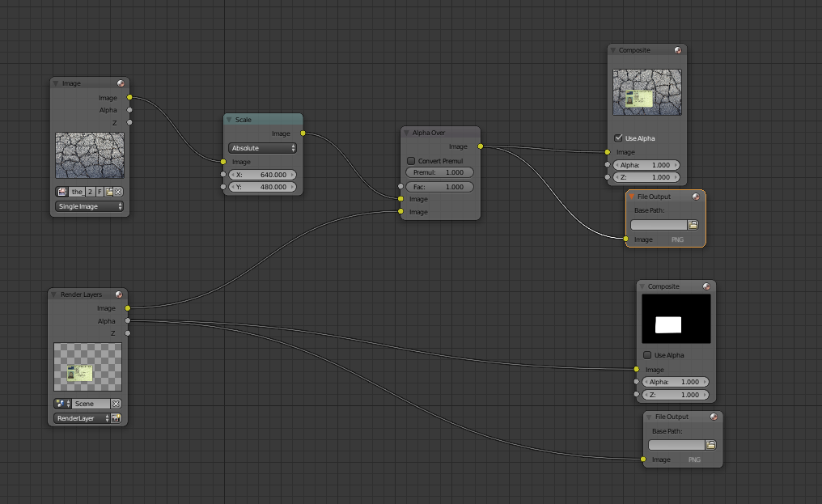Click Alpha output socket on Image node
This screenshot has width=822, height=504.
pos(129,110)
